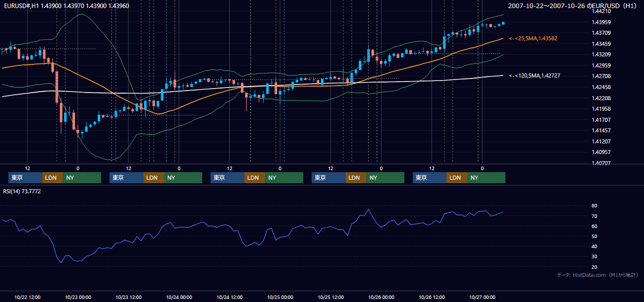
Task: Click price axis value 1.42208
Action: 601,98
